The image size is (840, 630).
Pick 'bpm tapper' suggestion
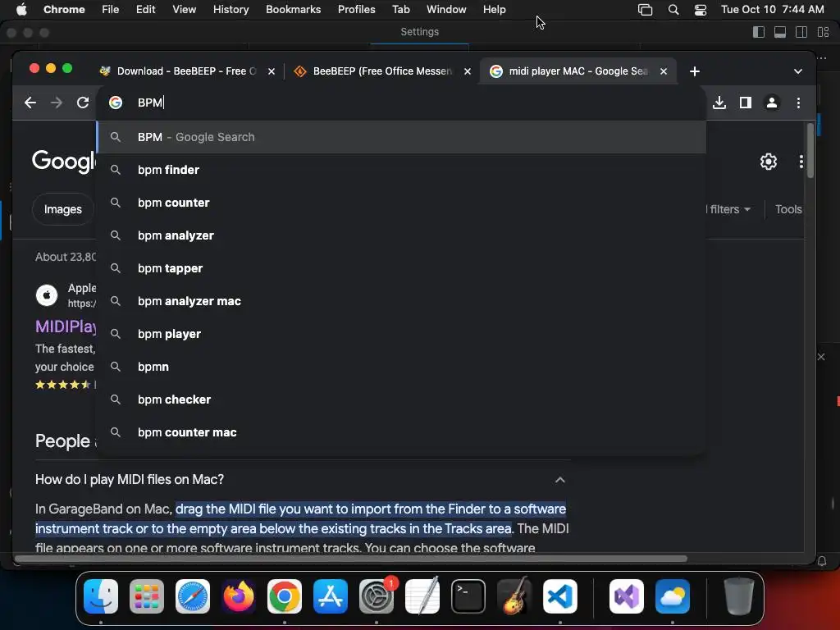pyautogui.click(x=401, y=268)
